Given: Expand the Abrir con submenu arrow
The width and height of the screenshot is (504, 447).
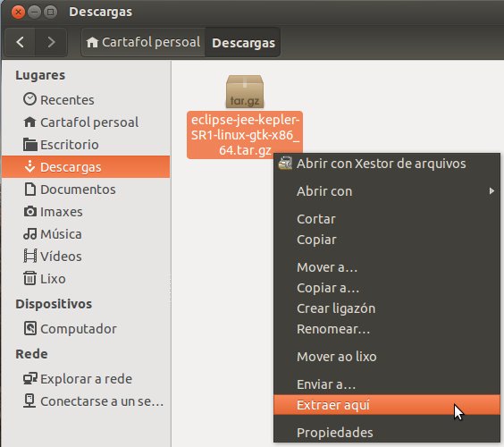Looking at the screenshot, I should (x=491, y=191).
